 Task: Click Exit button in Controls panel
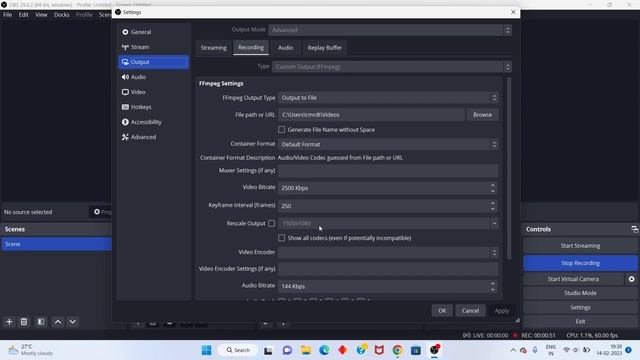pos(580,321)
